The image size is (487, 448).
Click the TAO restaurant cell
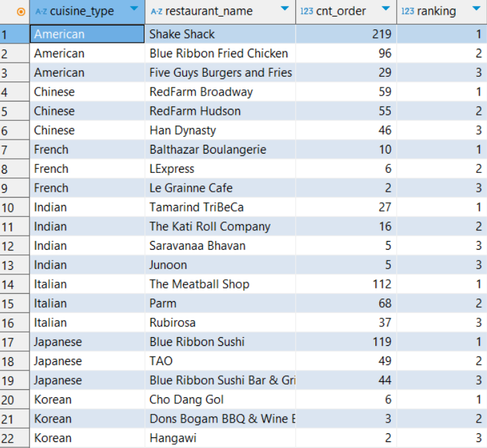[220, 361]
